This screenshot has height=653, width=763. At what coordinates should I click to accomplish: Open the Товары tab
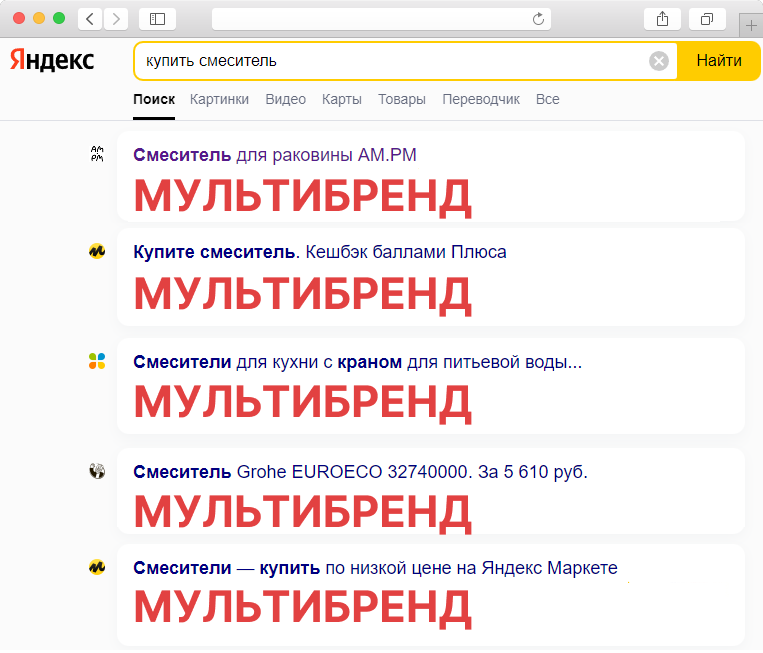coord(402,99)
